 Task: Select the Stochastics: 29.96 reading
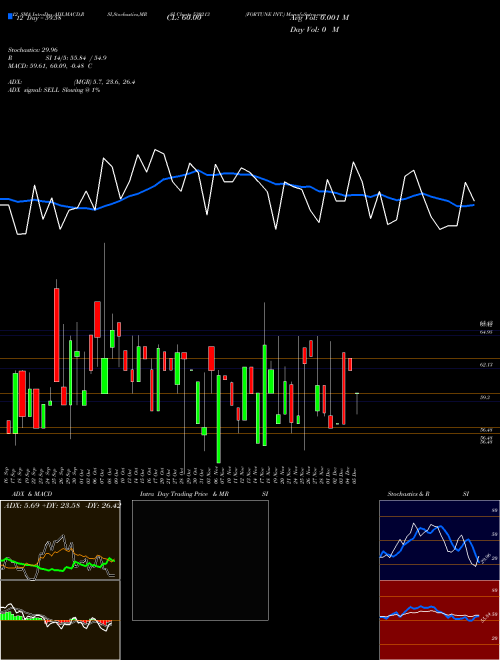(x=32, y=50)
